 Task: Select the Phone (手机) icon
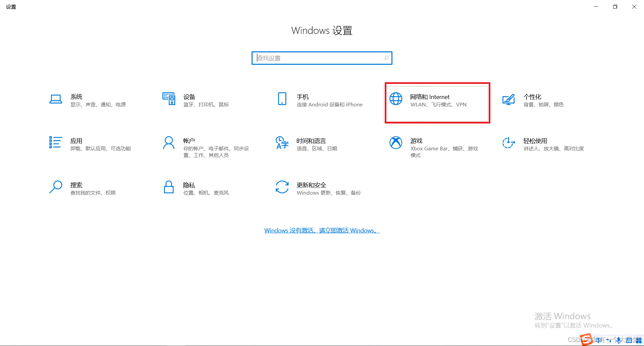click(282, 99)
